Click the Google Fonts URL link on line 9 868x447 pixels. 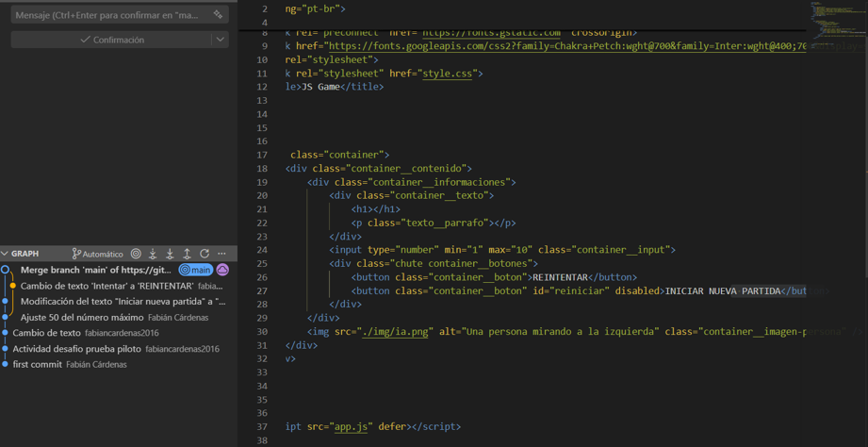tap(569, 46)
